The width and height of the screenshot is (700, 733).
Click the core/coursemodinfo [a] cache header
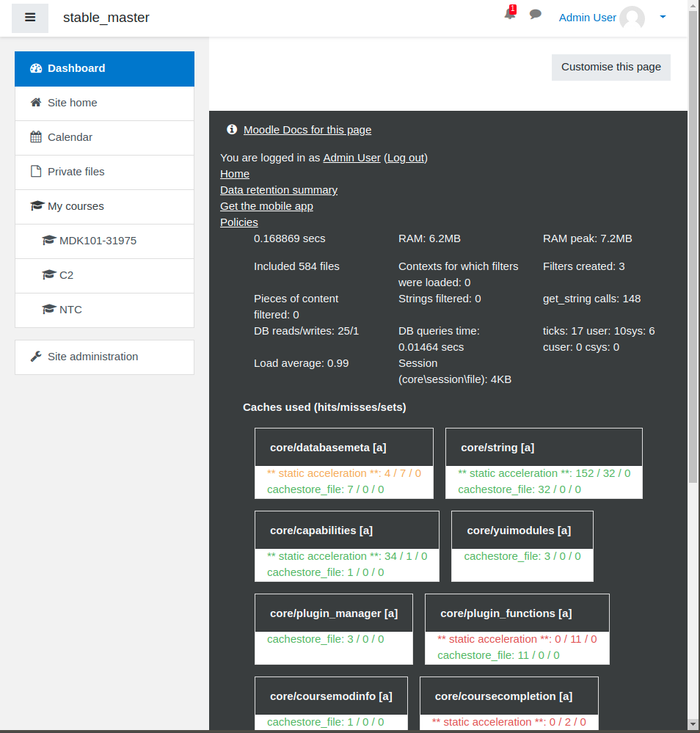(x=331, y=696)
